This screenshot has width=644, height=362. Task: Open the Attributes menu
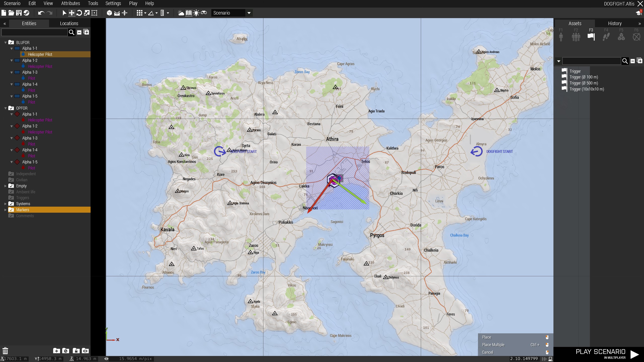[x=70, y=3]
